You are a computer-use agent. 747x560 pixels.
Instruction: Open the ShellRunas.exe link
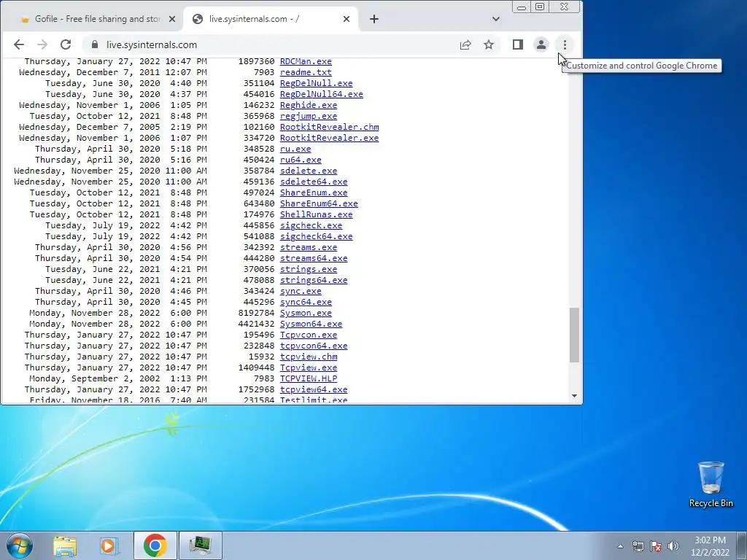point(317,215)
